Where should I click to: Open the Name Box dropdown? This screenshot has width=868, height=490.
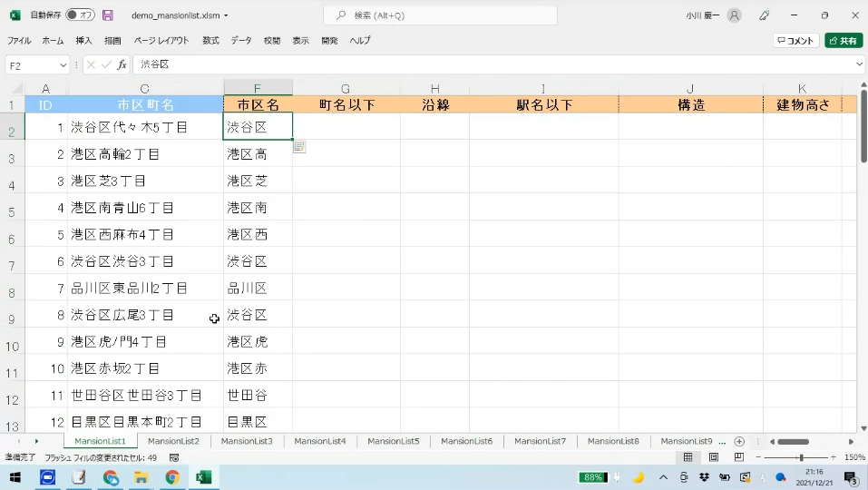pyautogui.click(x=63, y=65)
